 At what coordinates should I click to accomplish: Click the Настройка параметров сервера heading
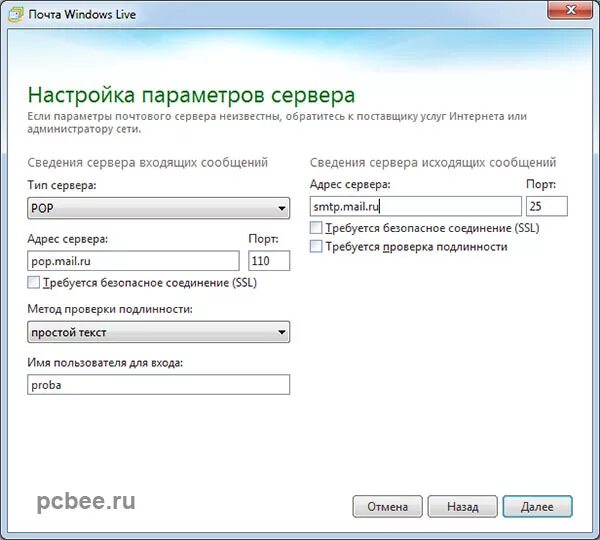pos(191,95)
